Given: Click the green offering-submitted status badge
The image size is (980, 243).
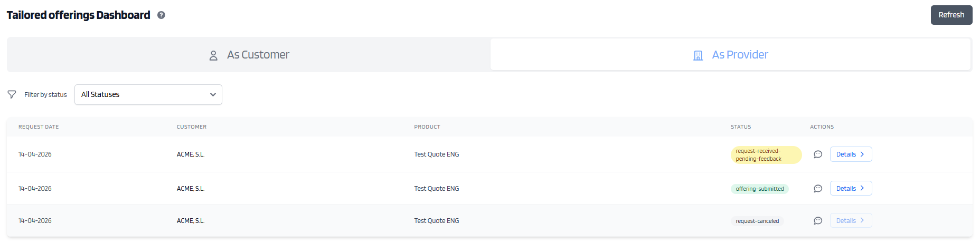Looking at the screenshot, I should pos(759,189).
